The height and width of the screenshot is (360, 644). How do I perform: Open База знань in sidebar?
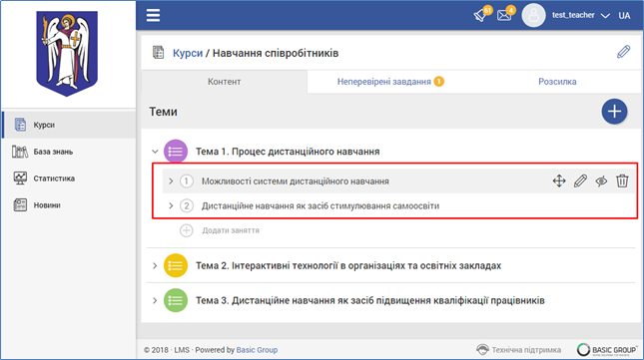tap(69, 152)
